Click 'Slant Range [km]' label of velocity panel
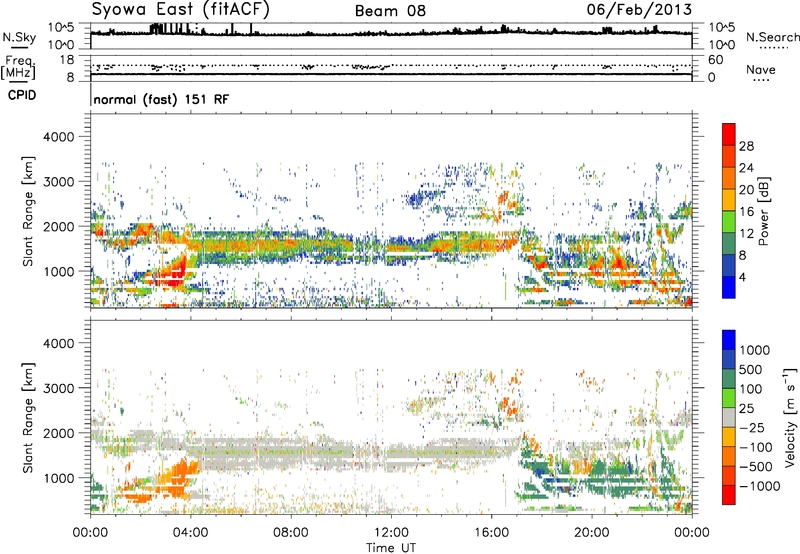Screen dimensions: 800x554 coord(28,418)
